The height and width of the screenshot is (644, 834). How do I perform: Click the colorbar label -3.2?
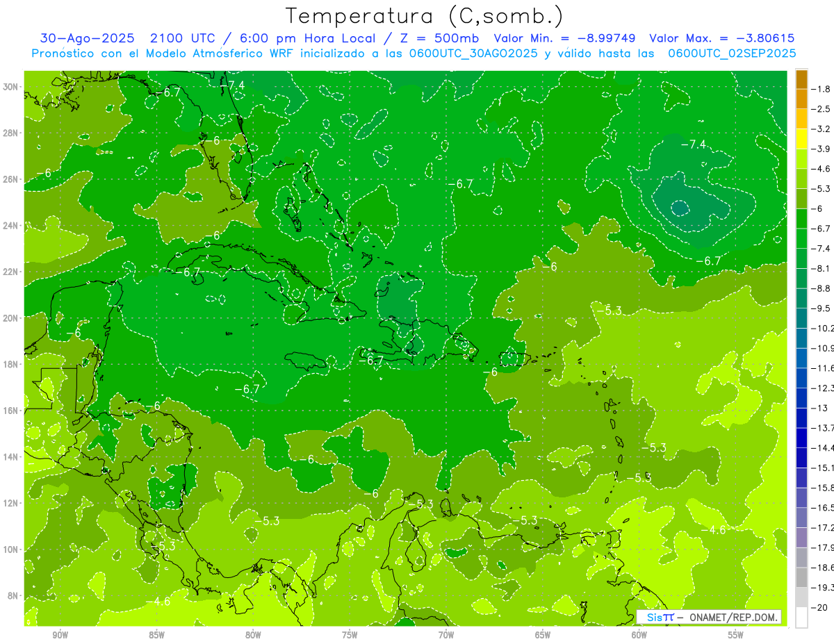tap(821, 129)
